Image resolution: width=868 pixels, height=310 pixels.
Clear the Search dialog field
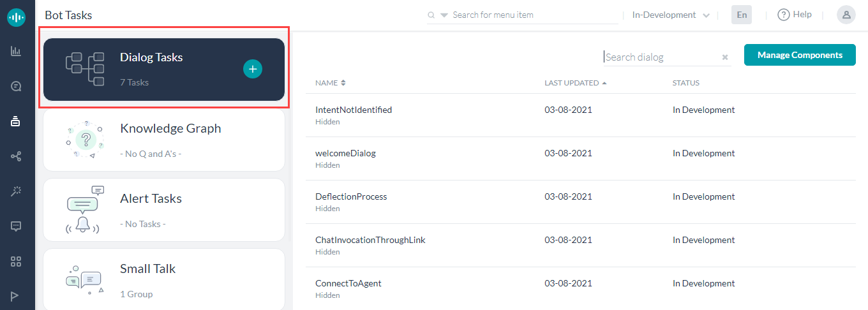tap(725, 57)
